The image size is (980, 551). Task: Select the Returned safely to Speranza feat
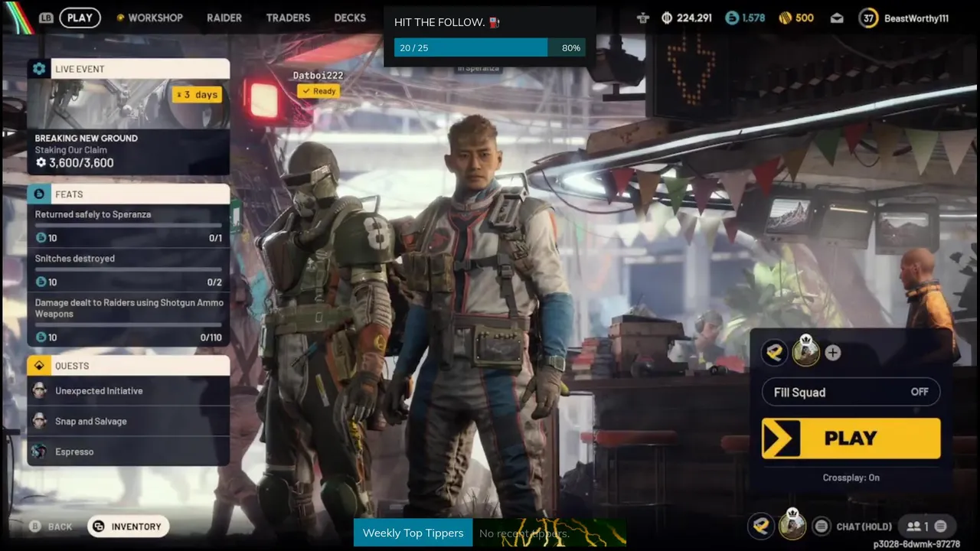(129, 226)
